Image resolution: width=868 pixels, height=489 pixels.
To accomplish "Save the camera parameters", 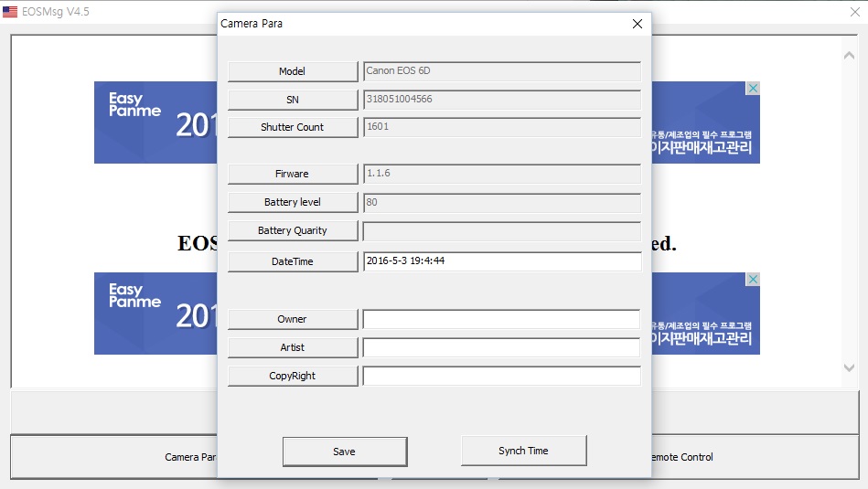I will [x=344, y=452].
